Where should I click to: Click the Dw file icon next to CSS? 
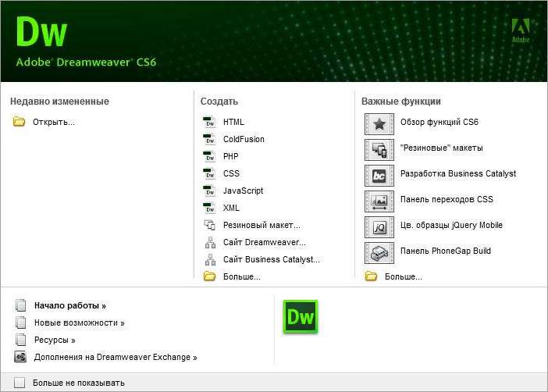coord(210,173)
